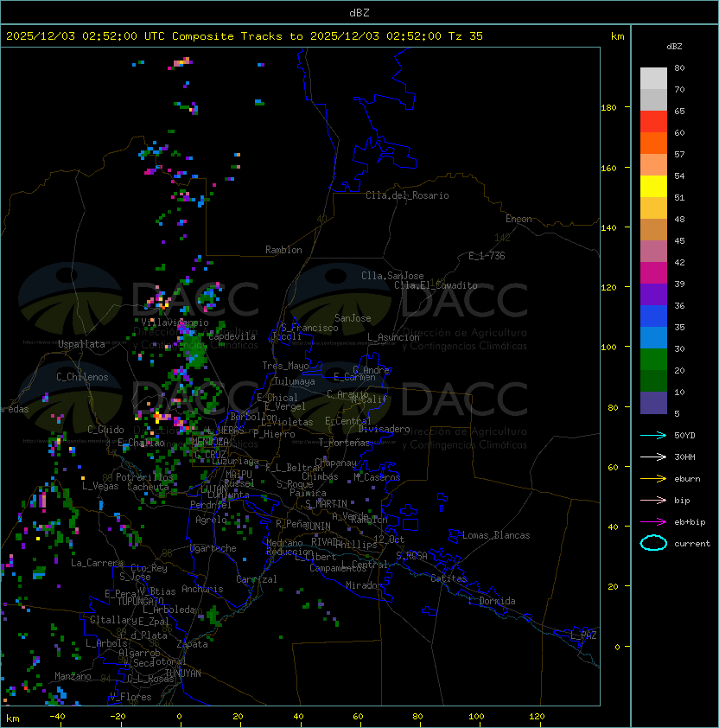Select the 54 dBZ yellow color swatch
The width and height of the screenshot is (719, 728).
(x=653, y=186)
